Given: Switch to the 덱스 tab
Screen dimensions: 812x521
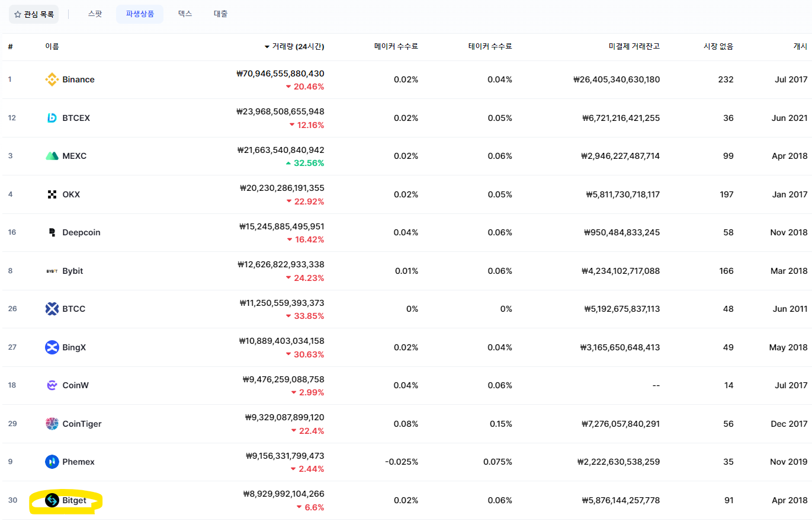Looking at the screenshot, I should (x=185, y=14).
